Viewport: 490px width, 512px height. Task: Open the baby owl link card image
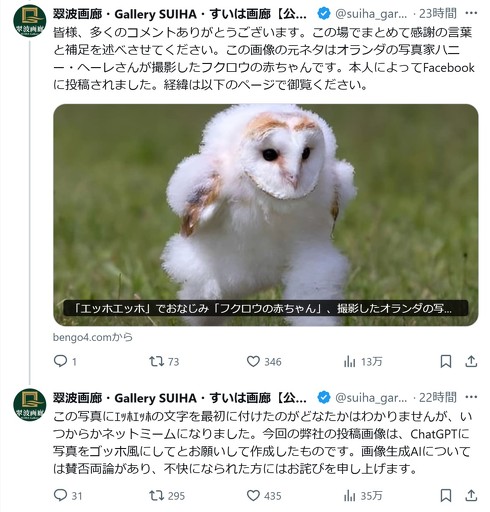pos(266,215)
